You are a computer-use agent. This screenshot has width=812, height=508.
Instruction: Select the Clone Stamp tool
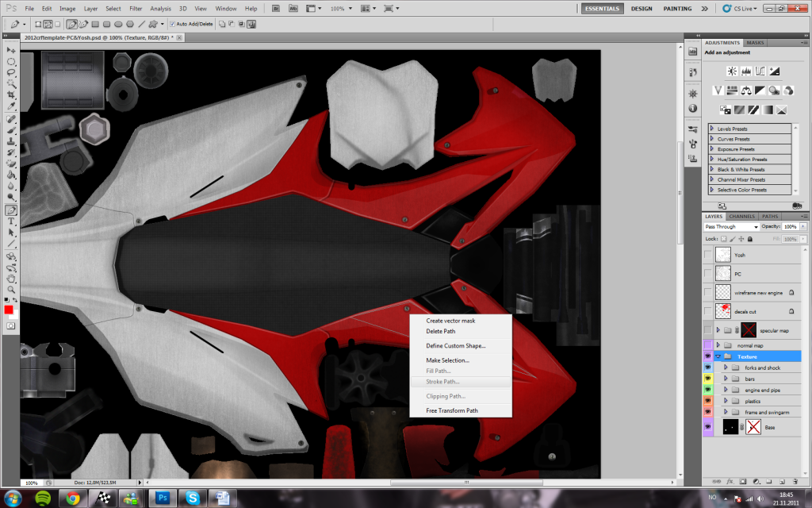(11, 141)
